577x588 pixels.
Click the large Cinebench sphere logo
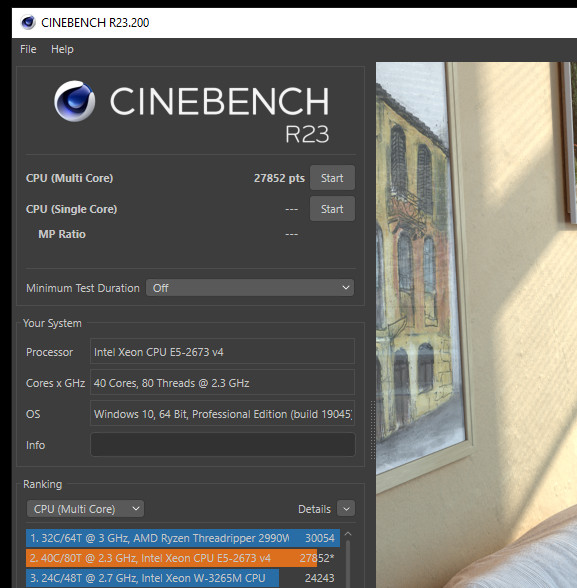pyautogui.click(x=75, y=101)
